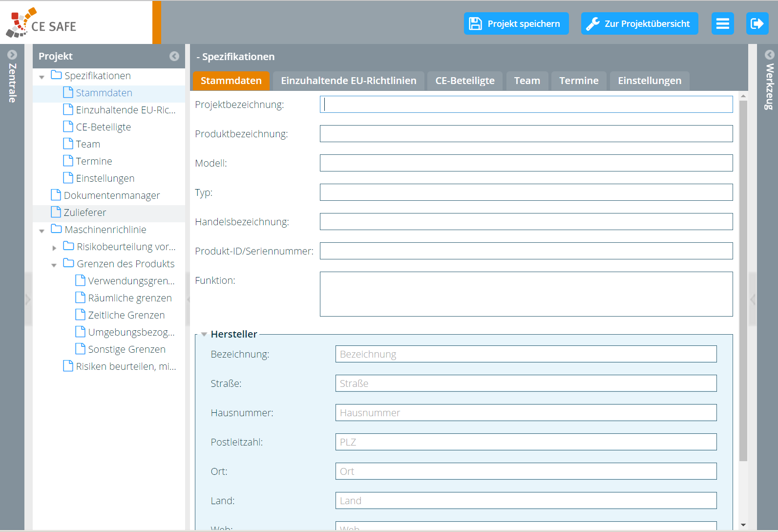Click the form vertical scrollbar thumb
This screenshot has height=532, width=778.
point(743,281)
